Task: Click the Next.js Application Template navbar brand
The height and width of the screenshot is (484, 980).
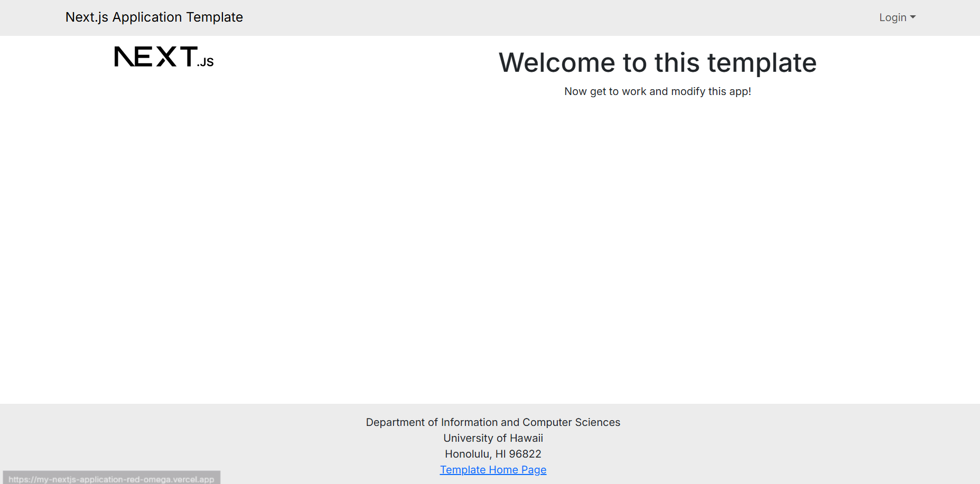Action: (x=154, y=17)
